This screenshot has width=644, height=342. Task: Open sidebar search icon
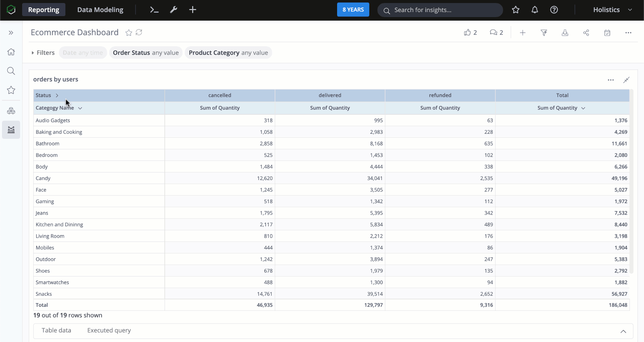(11, 71)
